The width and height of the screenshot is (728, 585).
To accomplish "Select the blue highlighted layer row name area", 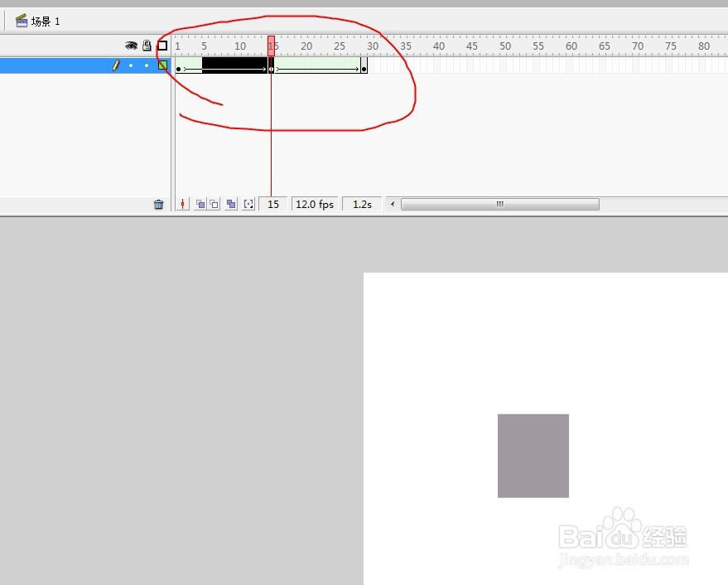I will (55, 65).
